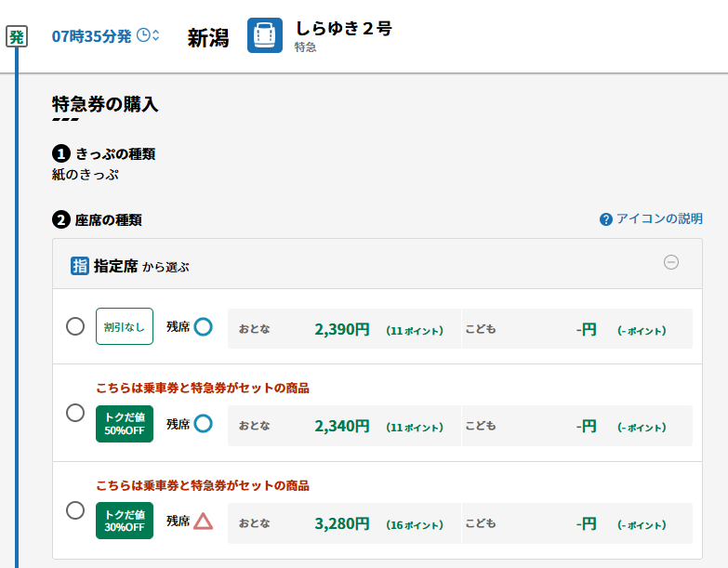The height and width of the screenshot is (568, 728).
Task: Click the green 発 departure marker icon
Action: [x=16, y=37]
